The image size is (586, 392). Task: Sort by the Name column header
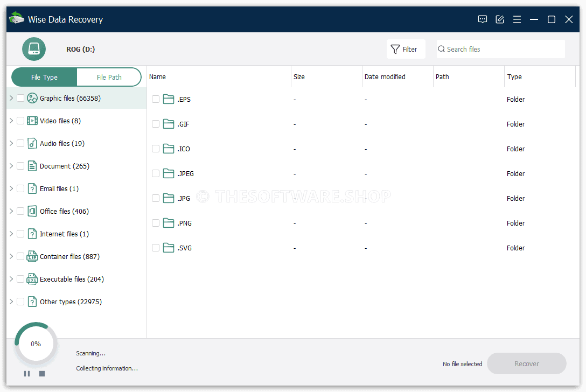point(219,76)
